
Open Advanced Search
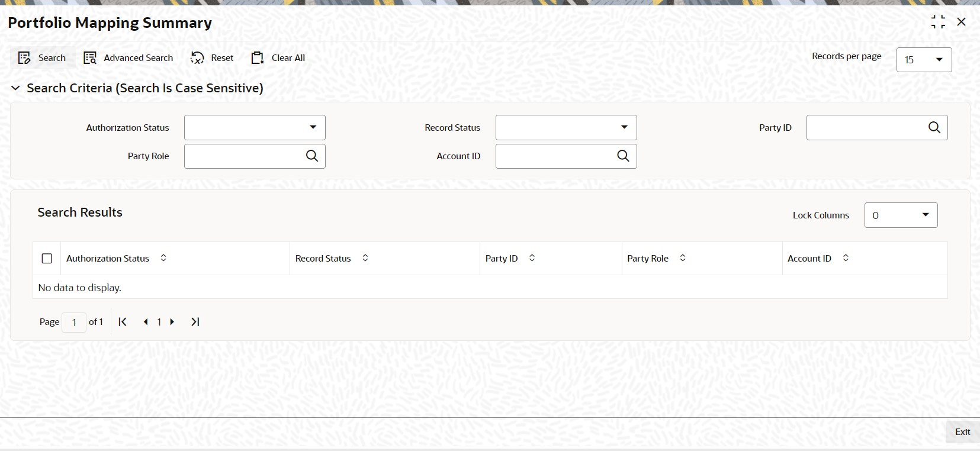coord(128,58)
